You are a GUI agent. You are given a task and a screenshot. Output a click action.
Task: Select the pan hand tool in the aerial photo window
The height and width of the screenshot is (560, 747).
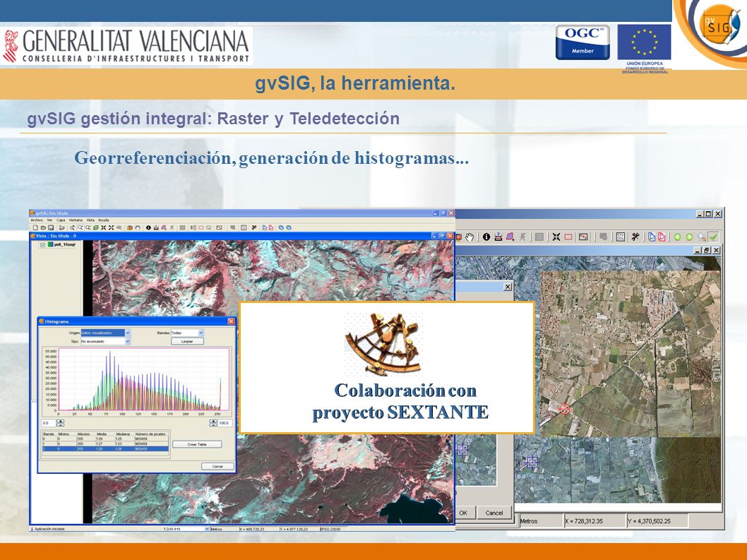[470, 237]
